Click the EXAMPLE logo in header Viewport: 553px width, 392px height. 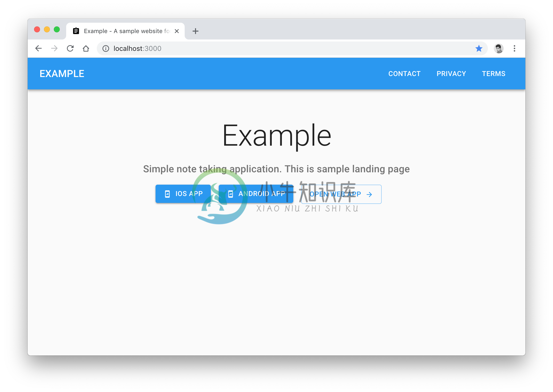pyautogui.click(x=62, y=73)
